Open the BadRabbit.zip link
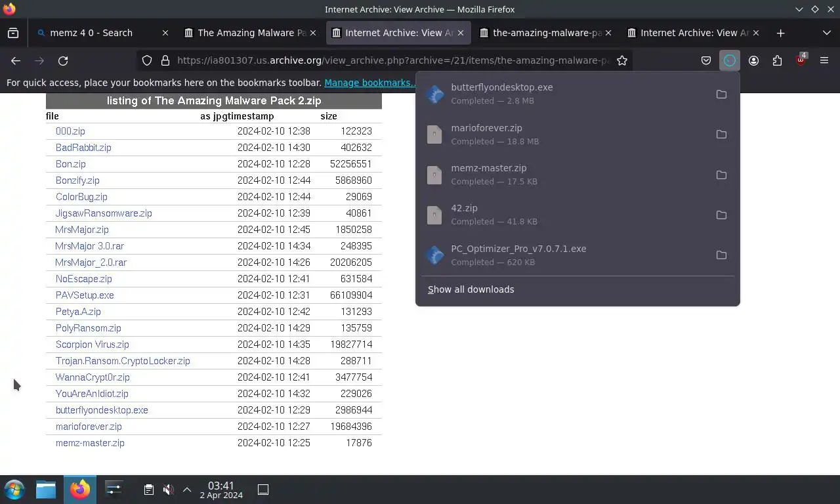This screenshot has height=504, width=840. pyautogui.click(x=83, y=148)
